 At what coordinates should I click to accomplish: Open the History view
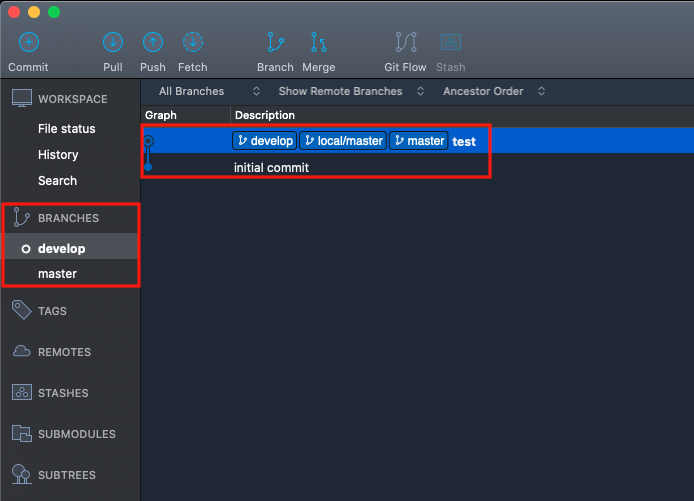point(58,155)
